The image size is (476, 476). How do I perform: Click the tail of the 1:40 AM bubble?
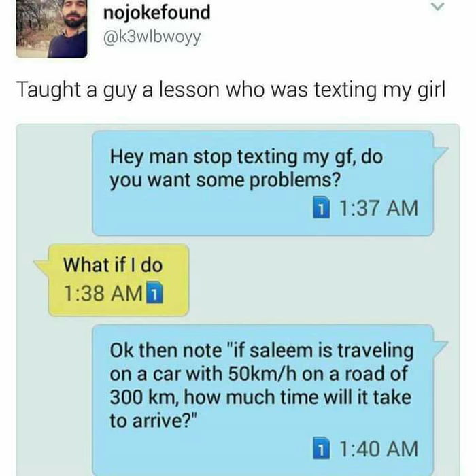click(440, 348)
